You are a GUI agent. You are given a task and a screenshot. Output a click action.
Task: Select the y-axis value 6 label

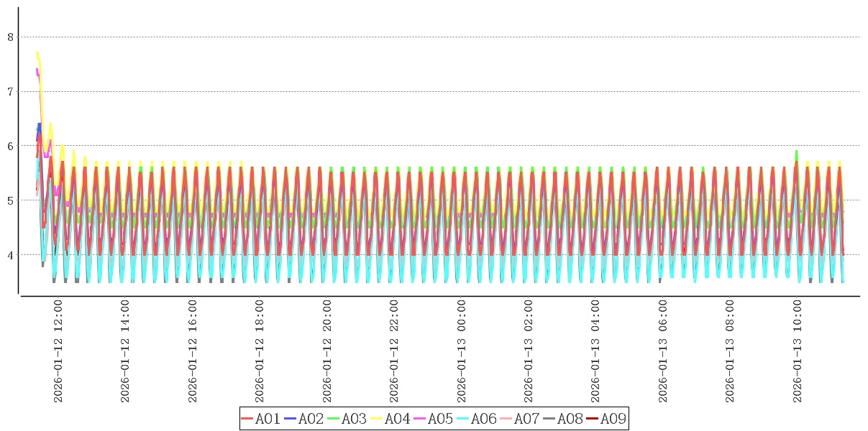tap(10, 146)
